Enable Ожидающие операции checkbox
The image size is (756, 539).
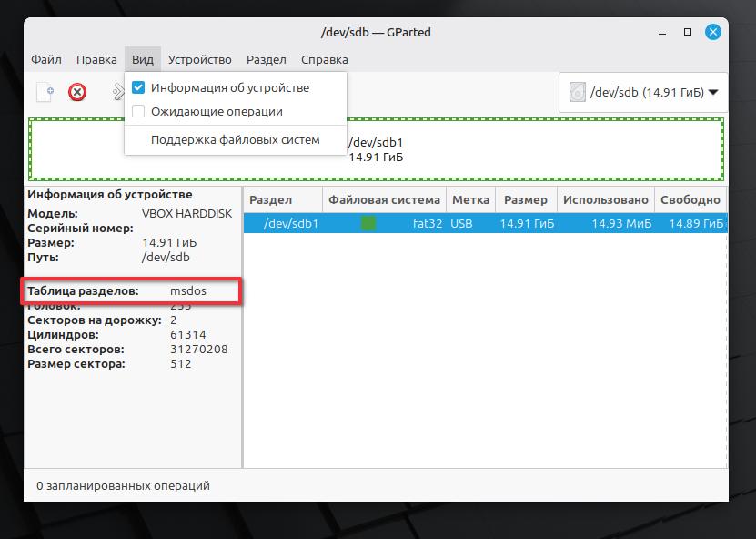click(x=138, y=111)
